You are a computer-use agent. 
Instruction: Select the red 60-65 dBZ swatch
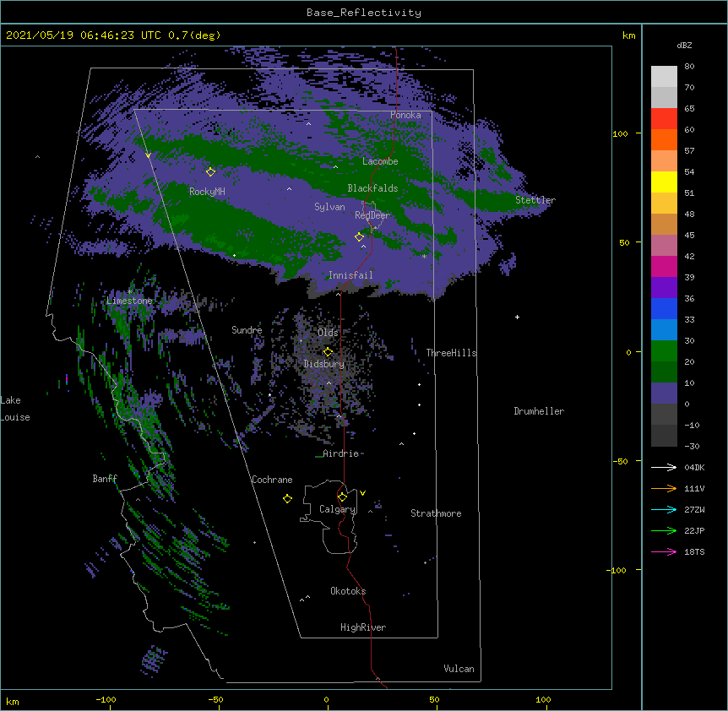tap(664, 119)
